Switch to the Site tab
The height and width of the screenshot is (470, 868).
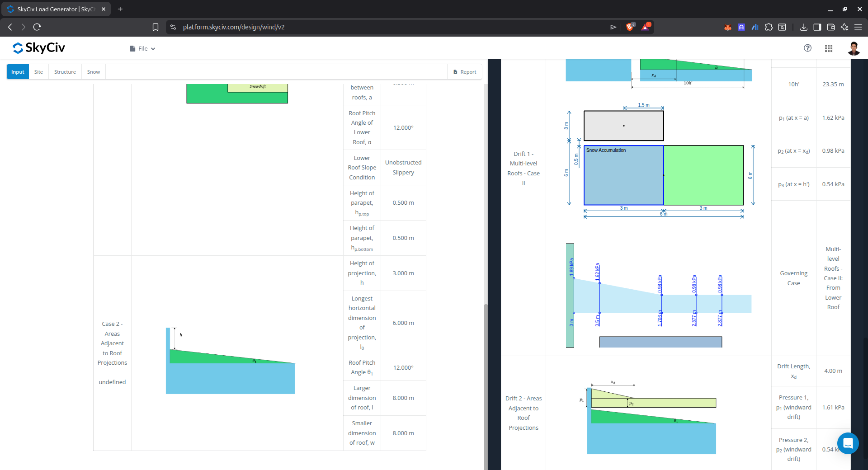(x=38, y=72)
